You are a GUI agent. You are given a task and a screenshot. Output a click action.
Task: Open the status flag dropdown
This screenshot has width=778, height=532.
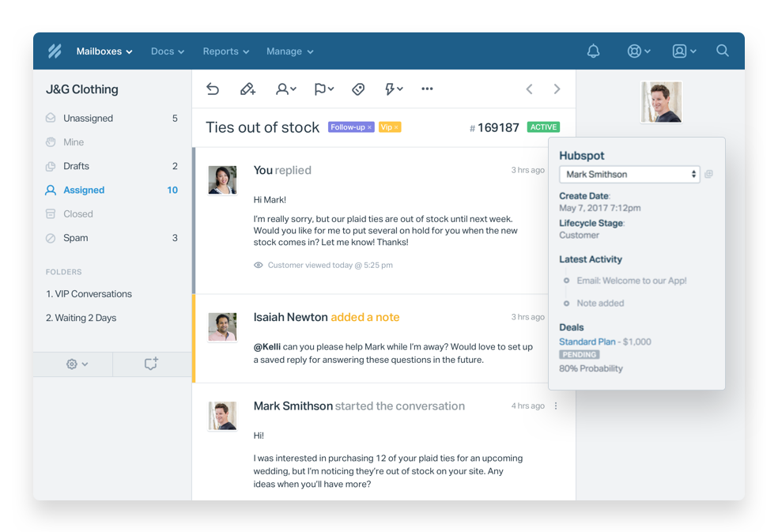(x=323, y=89)
